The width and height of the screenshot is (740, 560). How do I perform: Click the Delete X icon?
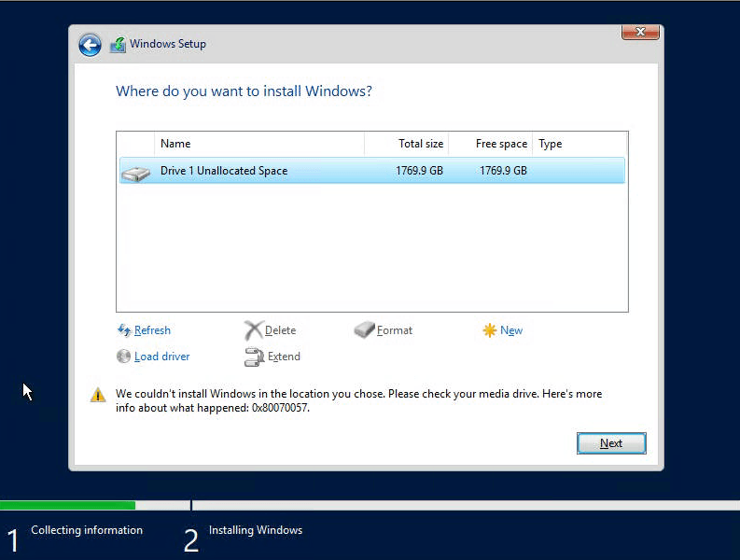tap(253, 330)
